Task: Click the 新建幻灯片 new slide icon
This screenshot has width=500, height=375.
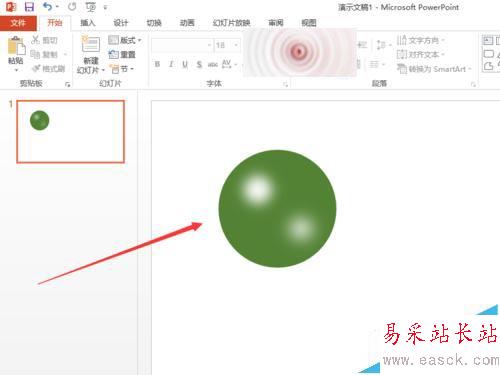Action: point(91,44)
